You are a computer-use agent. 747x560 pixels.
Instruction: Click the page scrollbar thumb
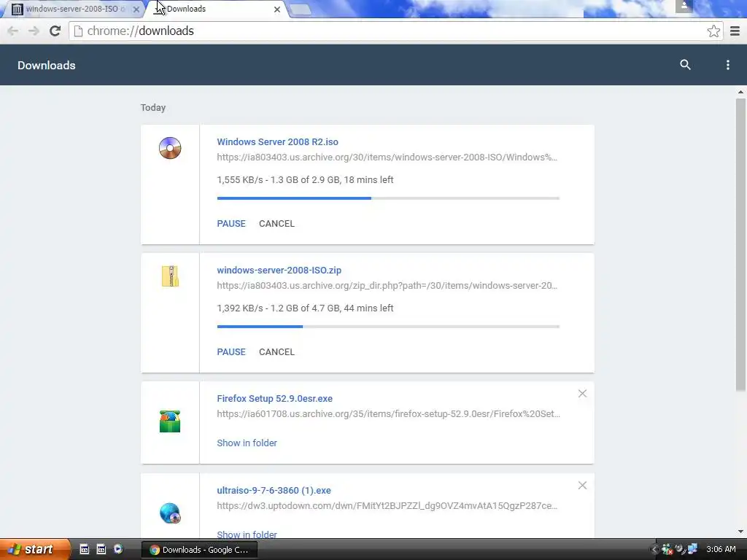tap(740, 245)
